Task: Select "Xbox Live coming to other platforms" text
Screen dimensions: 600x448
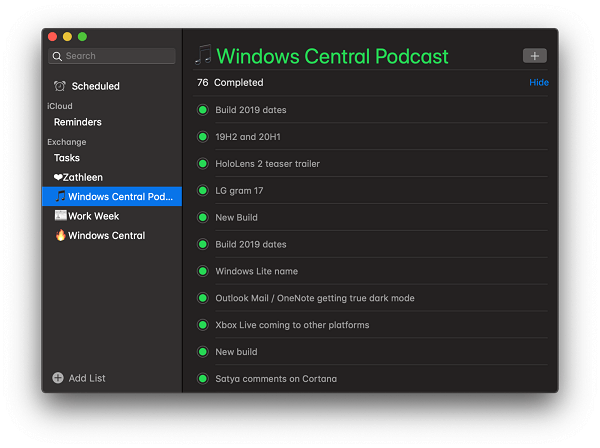Action: coord(292,325)
